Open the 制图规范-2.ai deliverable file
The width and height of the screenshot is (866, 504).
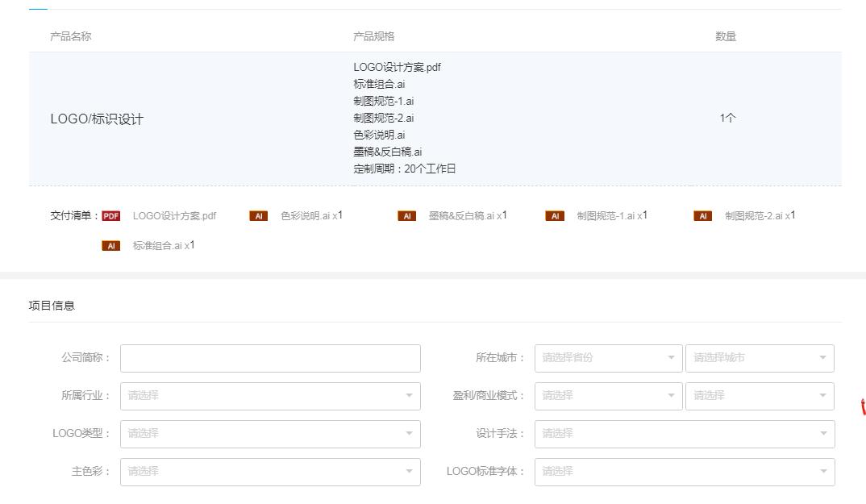(760, 215)
